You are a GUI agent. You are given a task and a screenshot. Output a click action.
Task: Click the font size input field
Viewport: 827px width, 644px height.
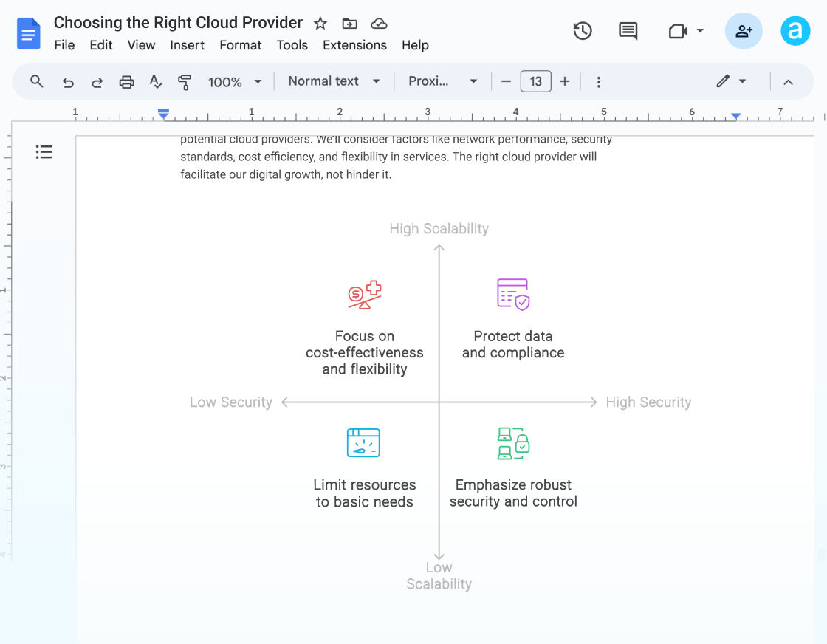(535, 81)
